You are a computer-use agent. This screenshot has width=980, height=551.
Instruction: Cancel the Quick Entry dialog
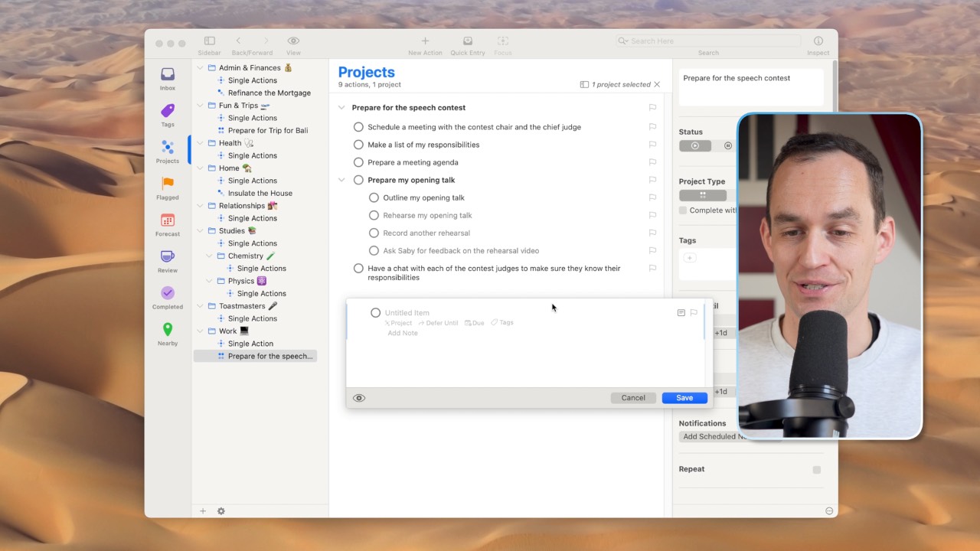(x=633, y=398)
